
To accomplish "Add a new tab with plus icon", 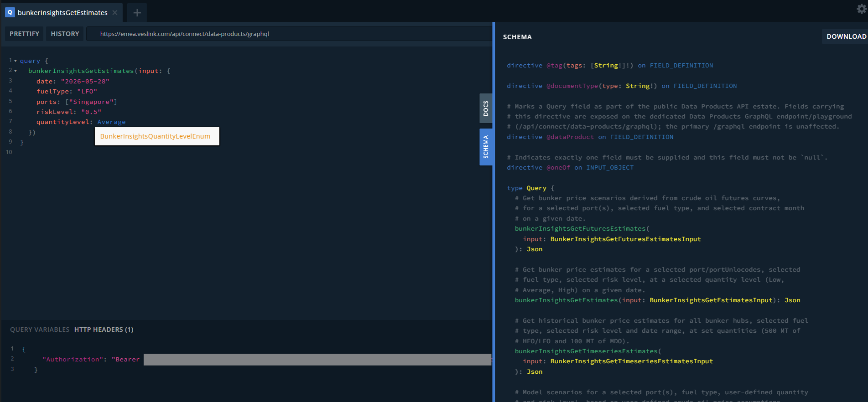I will tap(137, 13).
